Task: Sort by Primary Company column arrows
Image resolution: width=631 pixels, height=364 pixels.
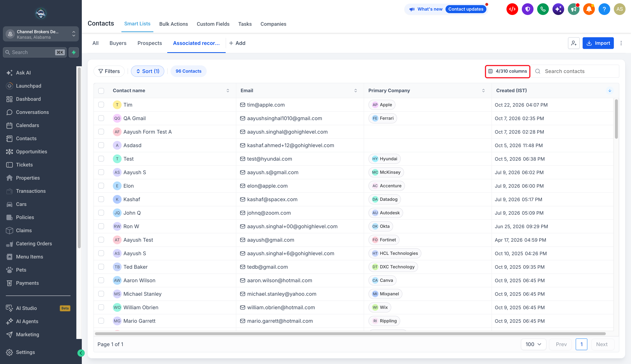Action: (x=483, y=91)
